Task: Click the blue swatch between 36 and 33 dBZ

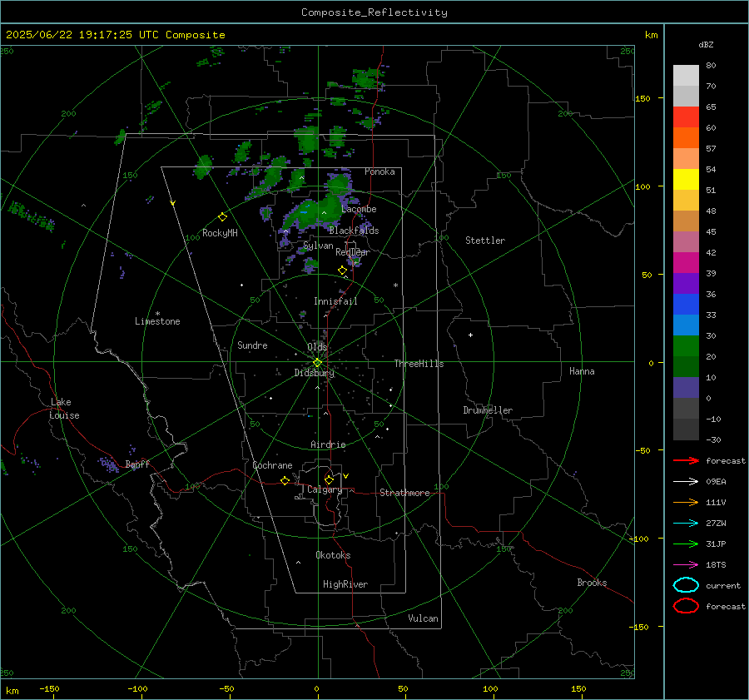Action: pyautogui.click(x=686, y=305)
